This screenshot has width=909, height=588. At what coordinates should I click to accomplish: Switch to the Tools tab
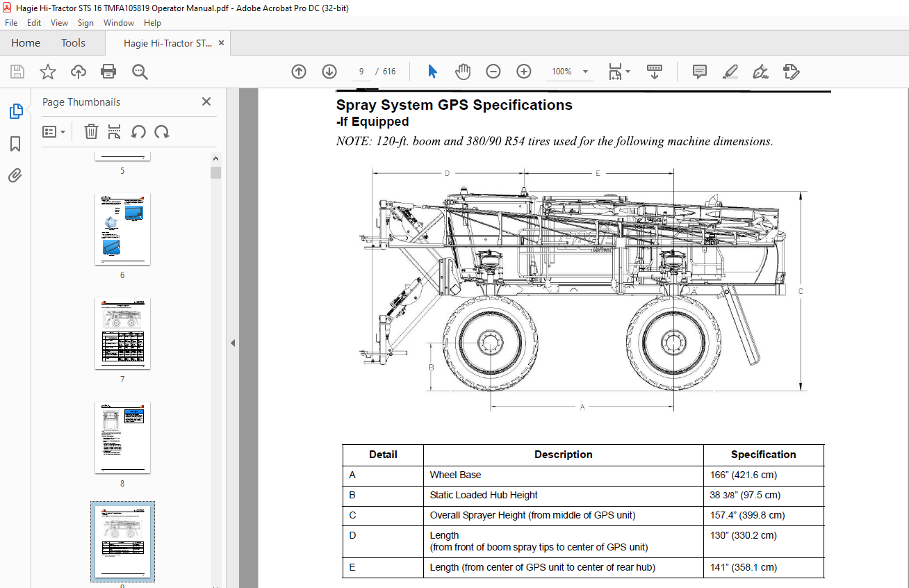73,43
